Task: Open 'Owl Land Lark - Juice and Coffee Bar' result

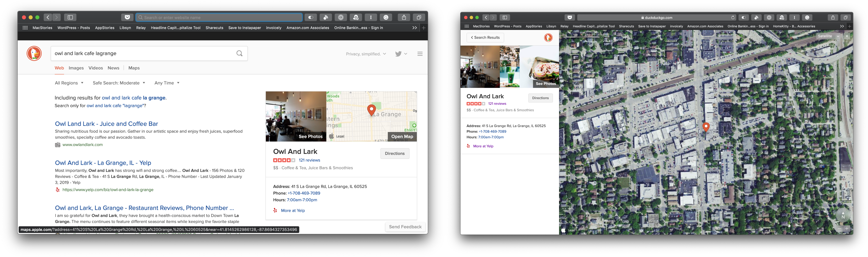Action: click(107, 124)
